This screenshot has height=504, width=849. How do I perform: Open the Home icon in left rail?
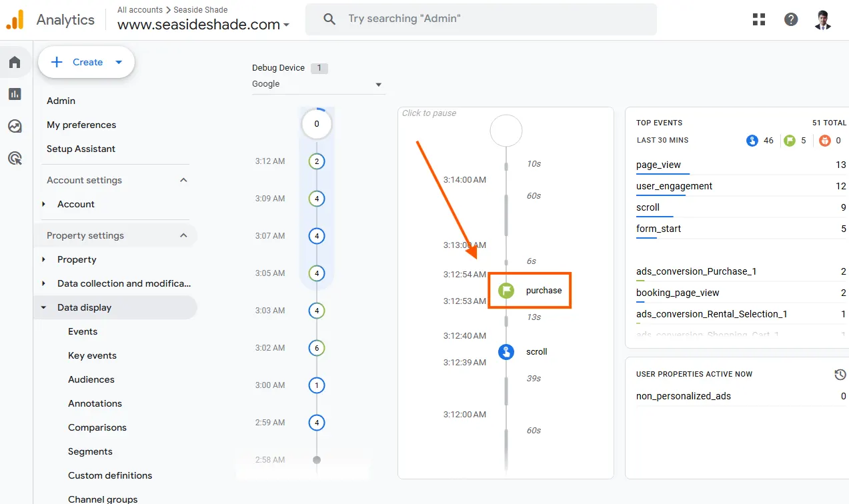coord(15,62)
